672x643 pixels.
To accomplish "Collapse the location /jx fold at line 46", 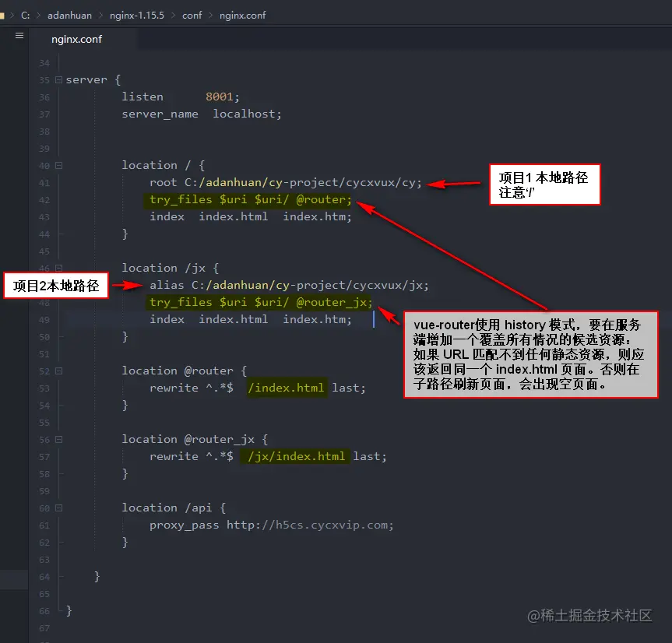I will click(58, 268).
